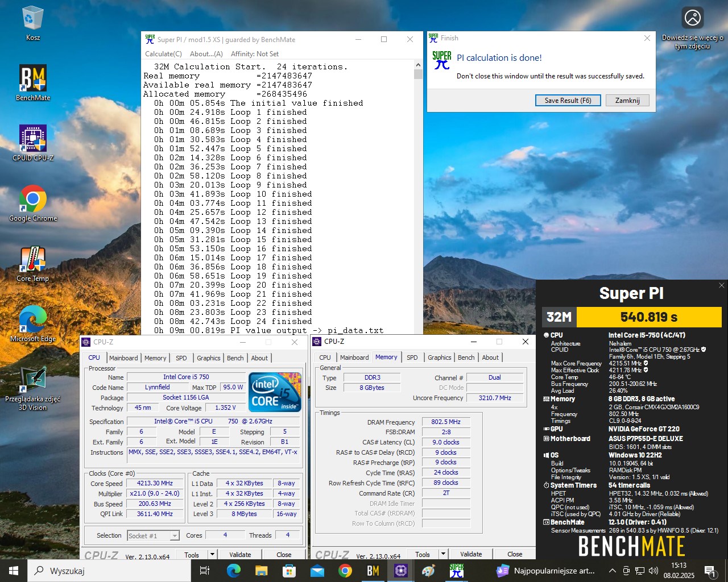
Task: Click the 'Loop 24 finished' log line
Action: coord(233,321)
